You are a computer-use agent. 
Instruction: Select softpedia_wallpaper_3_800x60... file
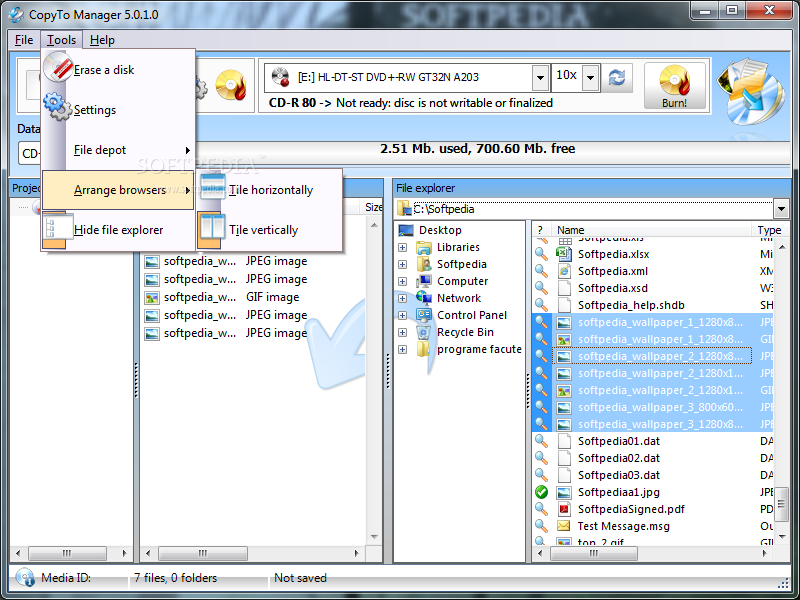click(x=660, y=407)
